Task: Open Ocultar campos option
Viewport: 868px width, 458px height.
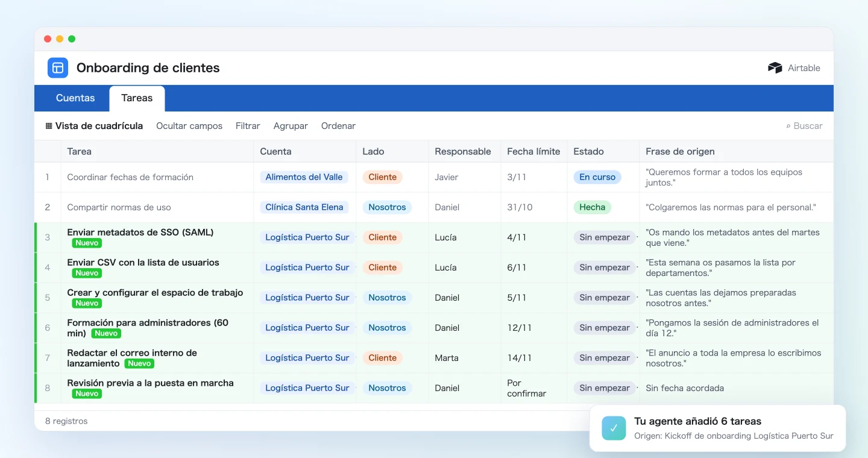Action: coord(189,126)
